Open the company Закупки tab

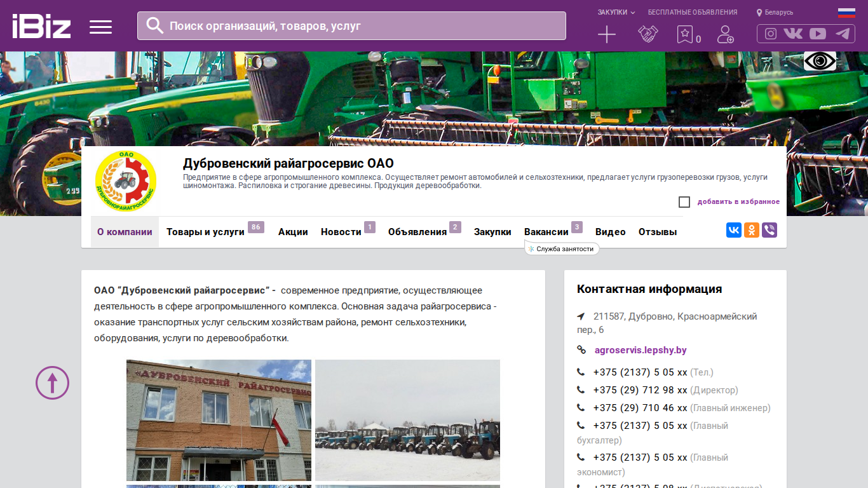[492, 232]
